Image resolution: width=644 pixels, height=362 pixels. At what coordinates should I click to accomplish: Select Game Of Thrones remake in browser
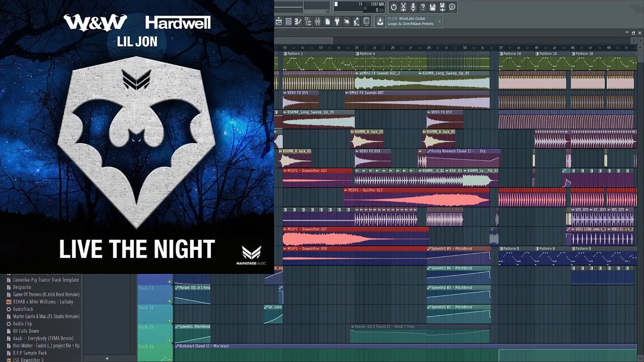coord(46,294)
